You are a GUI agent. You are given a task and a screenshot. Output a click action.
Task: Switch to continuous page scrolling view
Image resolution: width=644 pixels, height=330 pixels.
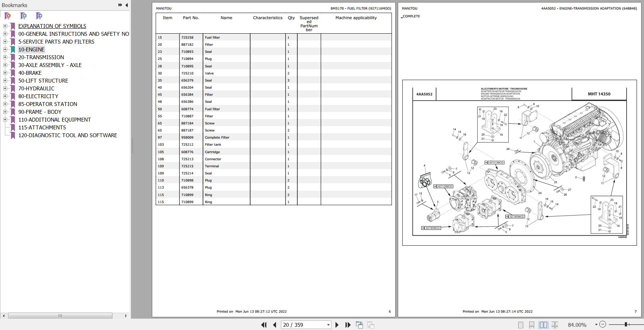pyautogui.click(x=532, y=325)
